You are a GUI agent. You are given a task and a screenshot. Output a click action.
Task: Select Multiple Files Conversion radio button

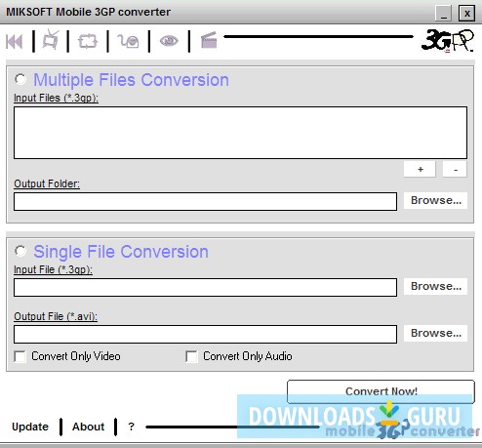[20, 79]
